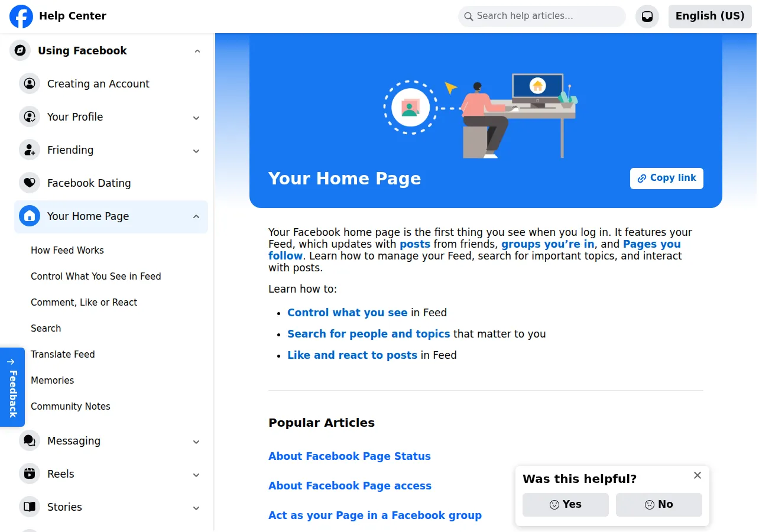Select Creating an Account menu item
The height and width of the screenshot is (532, 759).
pos(111,84)
